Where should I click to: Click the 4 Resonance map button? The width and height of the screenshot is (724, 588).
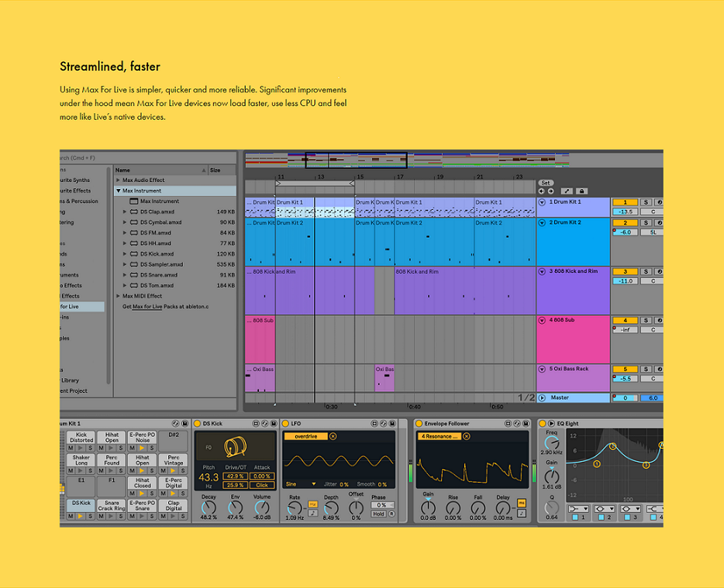[439, 436]
